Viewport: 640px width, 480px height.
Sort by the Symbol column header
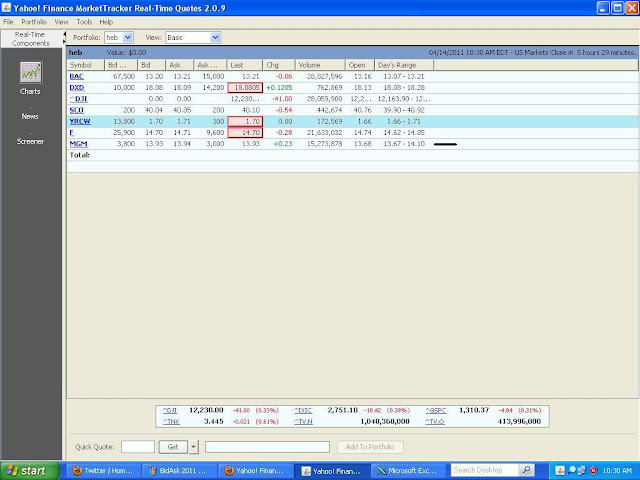point(86,65)
